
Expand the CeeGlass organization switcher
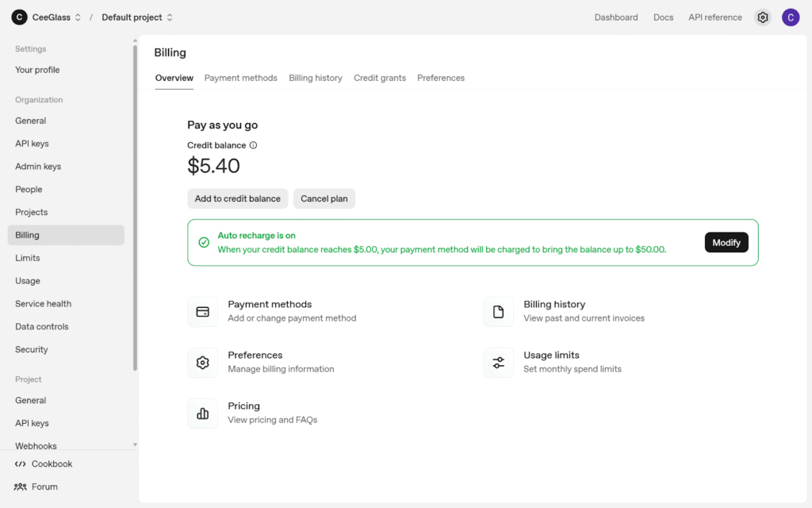click(78, 17)
